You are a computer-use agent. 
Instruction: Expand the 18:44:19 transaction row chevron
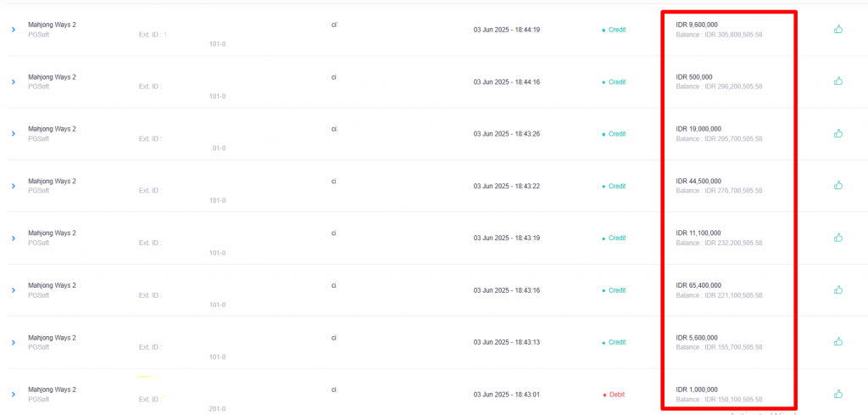tap(14, 30)
